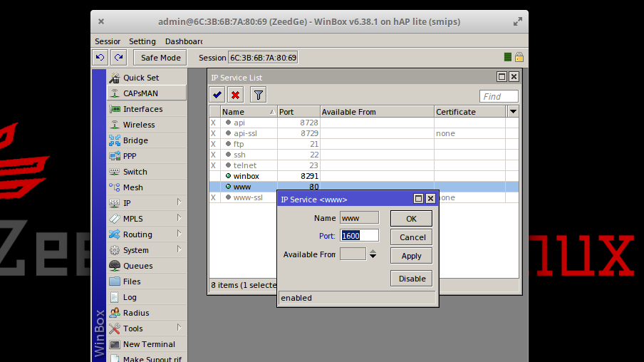Open the column chooser dropdown arrow

(513, 111)
